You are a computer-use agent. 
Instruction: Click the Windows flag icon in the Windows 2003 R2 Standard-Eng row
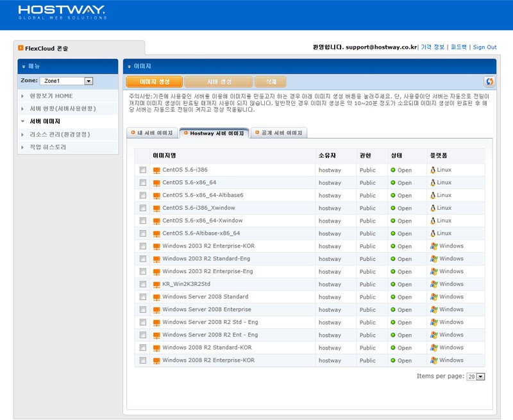(x=434, y=259)
